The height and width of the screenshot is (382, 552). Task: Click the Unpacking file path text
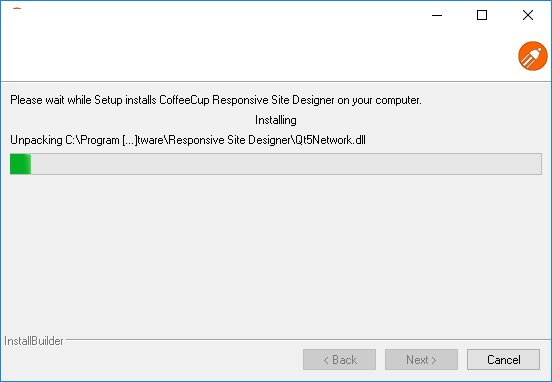pyautogui.click(x=188, y=140)
